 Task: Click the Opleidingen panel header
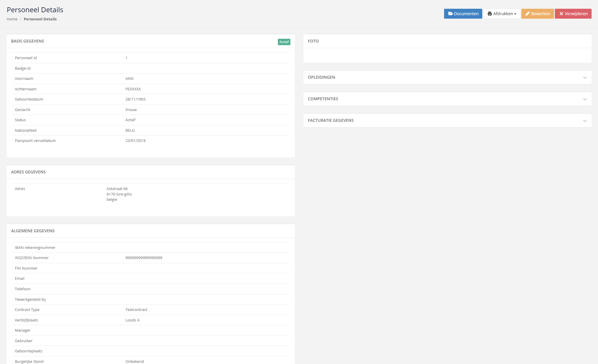tap(447, 77)
